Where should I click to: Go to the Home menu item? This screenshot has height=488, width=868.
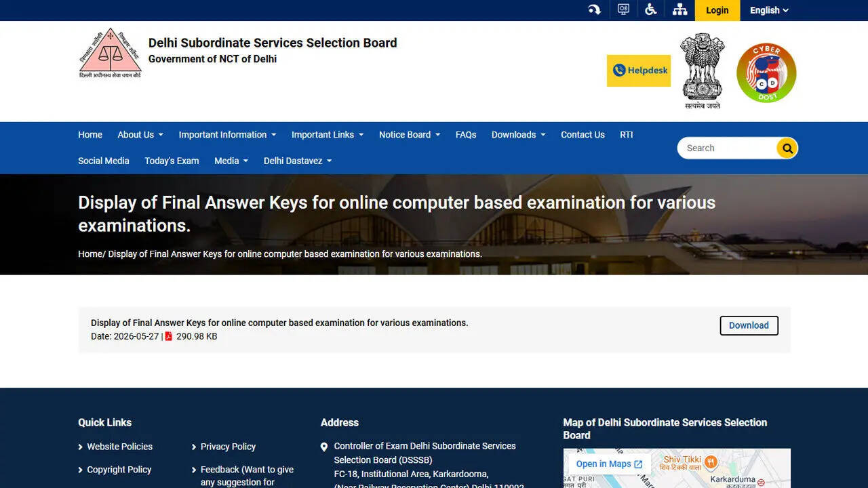tap(90, 135)
